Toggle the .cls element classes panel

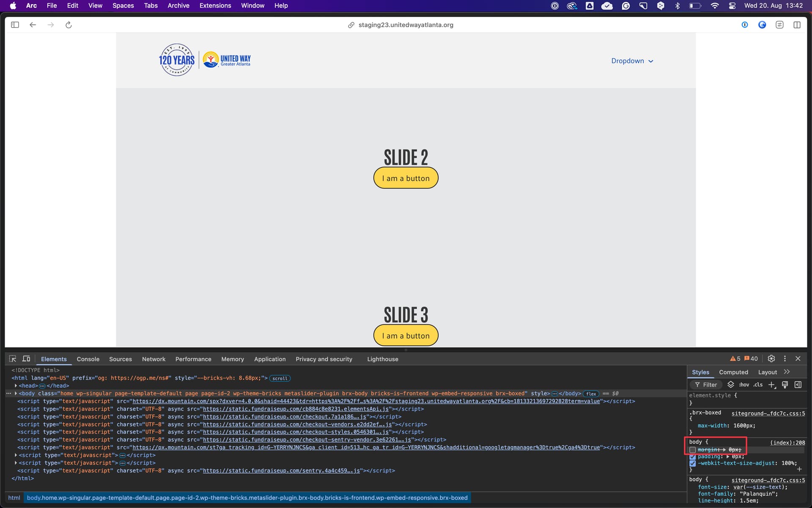[758, 384]
